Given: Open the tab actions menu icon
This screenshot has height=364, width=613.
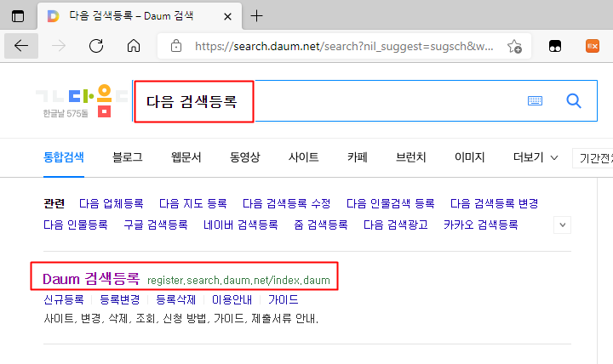Looking at the screenshot, I should (x=18, y=16).
